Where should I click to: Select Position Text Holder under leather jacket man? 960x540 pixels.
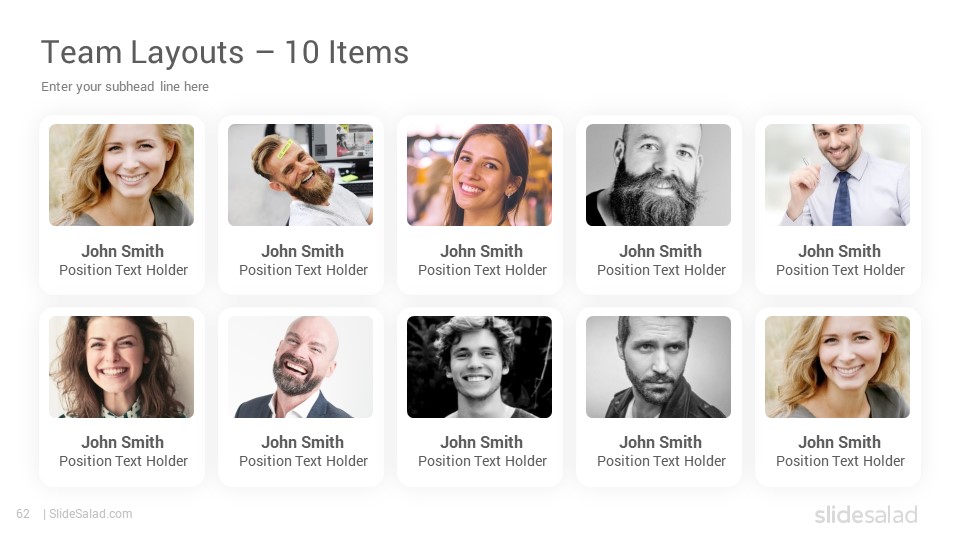point(661,461)
